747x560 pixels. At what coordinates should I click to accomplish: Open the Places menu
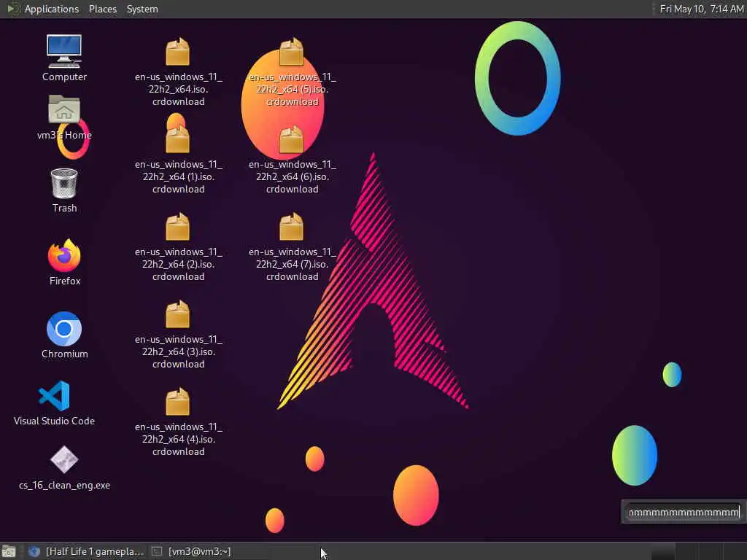click(x=102, y=9)
